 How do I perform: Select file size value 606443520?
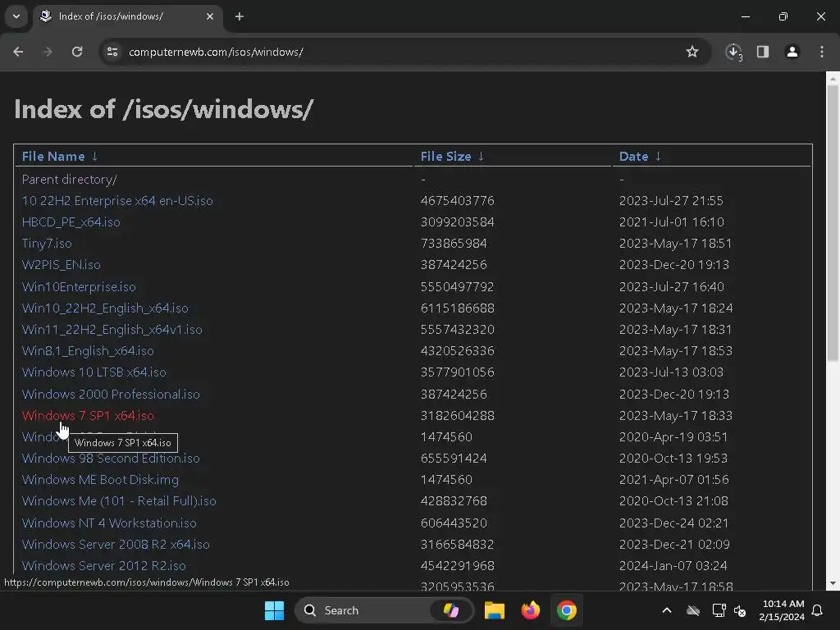(454, 523)
